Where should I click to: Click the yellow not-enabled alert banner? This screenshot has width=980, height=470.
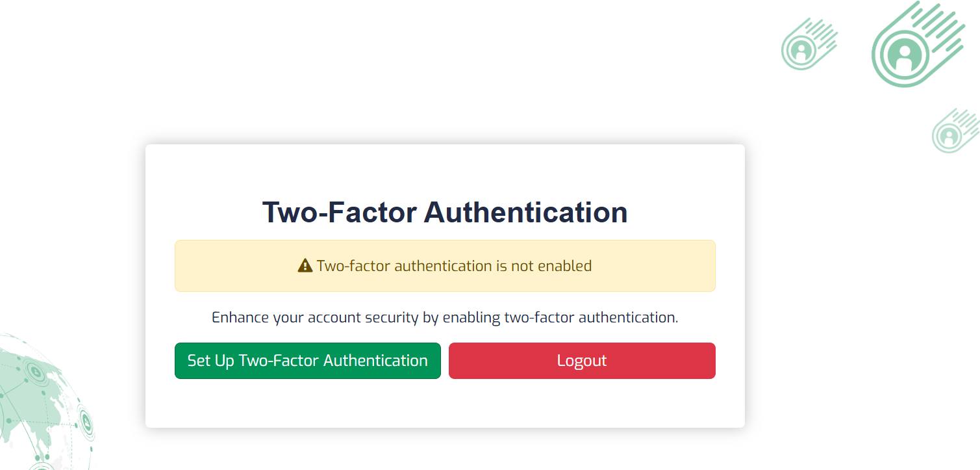[x=445, y=266]
